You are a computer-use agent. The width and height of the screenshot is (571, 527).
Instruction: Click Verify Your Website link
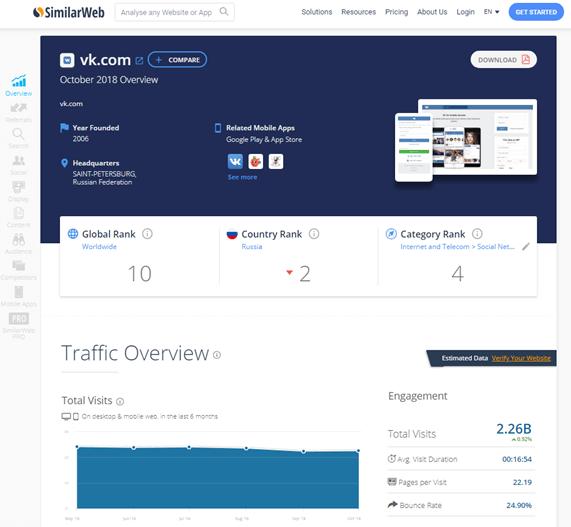coord(521,358)
